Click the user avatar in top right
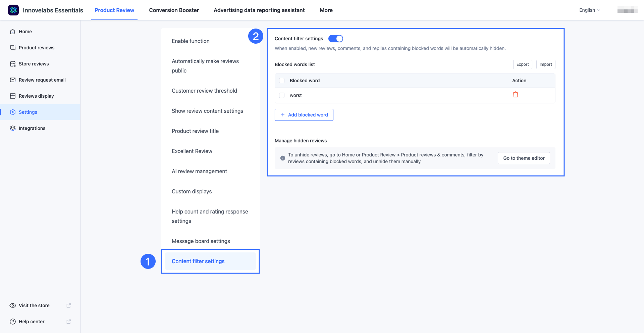Viewport: 644px width, 333px height. [x=627, y=10]
